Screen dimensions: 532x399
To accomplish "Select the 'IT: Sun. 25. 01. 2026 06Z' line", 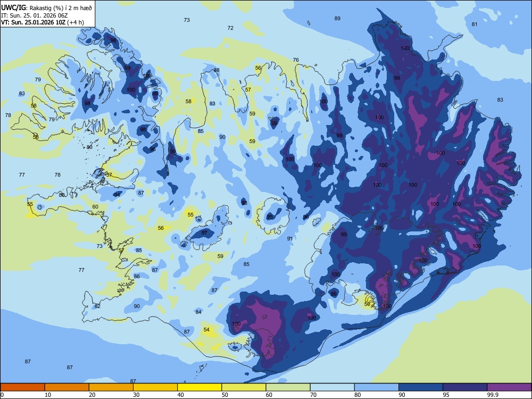I will (x=34, y=15).
